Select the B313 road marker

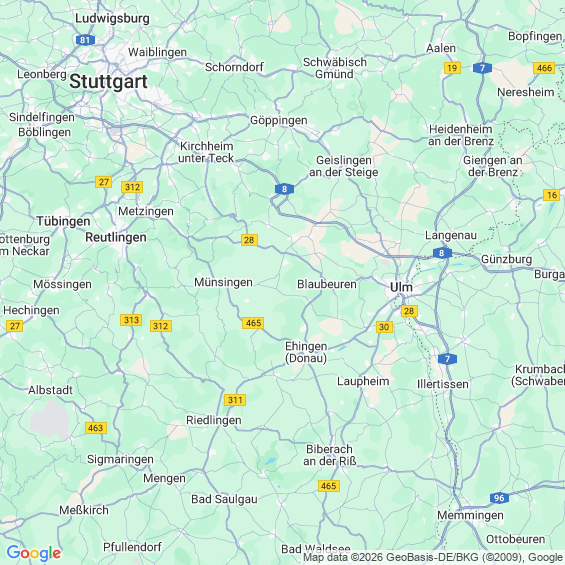[x=131, y=320]
